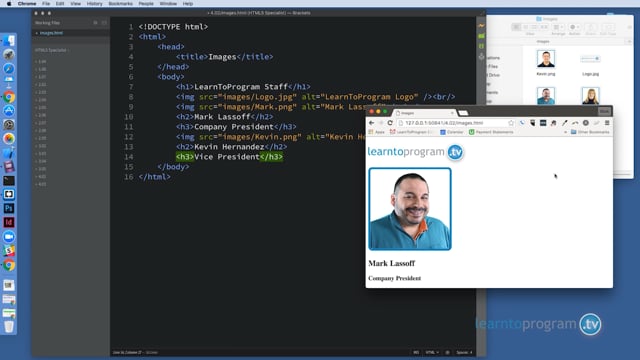Click the Chrome address bar URL
The height and width of the screenshot is (360, 640).
444,123
